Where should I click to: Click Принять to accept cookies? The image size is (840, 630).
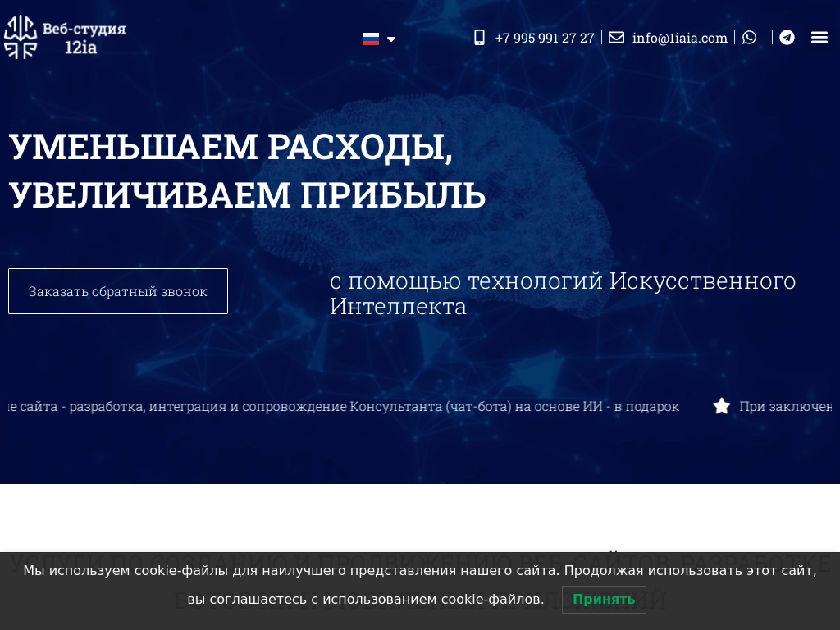click(604, 600)
